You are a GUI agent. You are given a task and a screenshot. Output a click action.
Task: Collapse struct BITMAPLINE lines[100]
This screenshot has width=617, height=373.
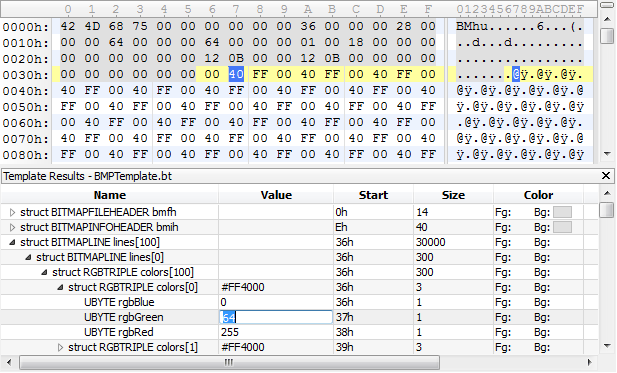12,242
